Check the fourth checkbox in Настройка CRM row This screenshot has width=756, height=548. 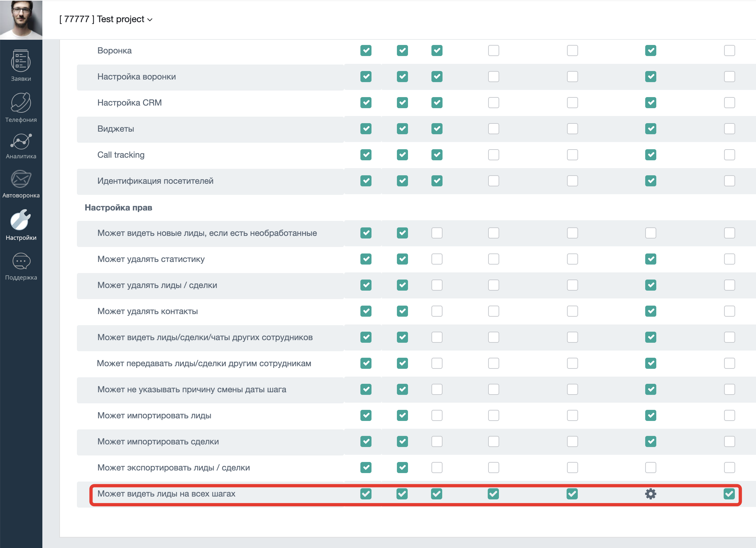click(493, 103)
